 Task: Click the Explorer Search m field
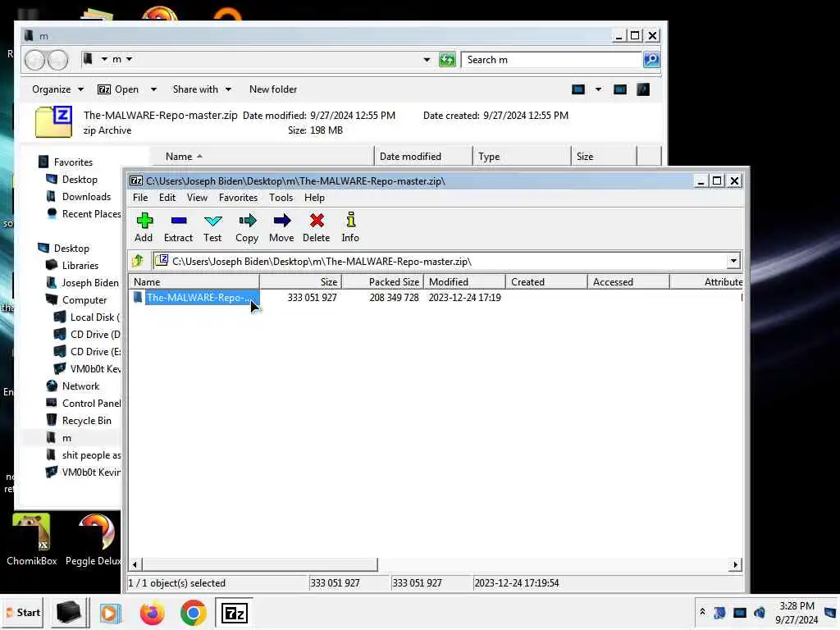click(552, 59)
